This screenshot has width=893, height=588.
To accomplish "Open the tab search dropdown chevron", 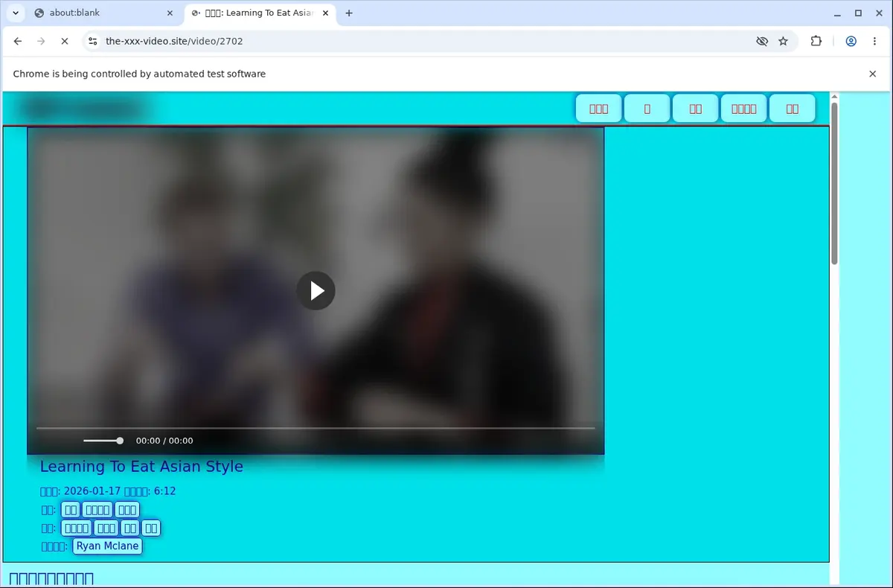I will pyautogui.click(x=15, y=13).
